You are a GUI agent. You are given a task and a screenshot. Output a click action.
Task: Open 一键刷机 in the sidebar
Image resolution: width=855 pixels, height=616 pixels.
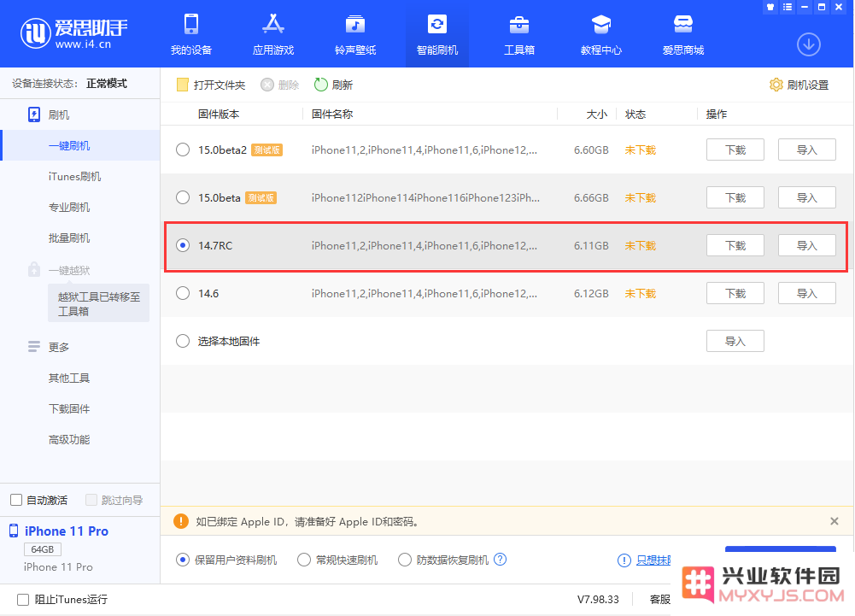[x=80, y=146]
